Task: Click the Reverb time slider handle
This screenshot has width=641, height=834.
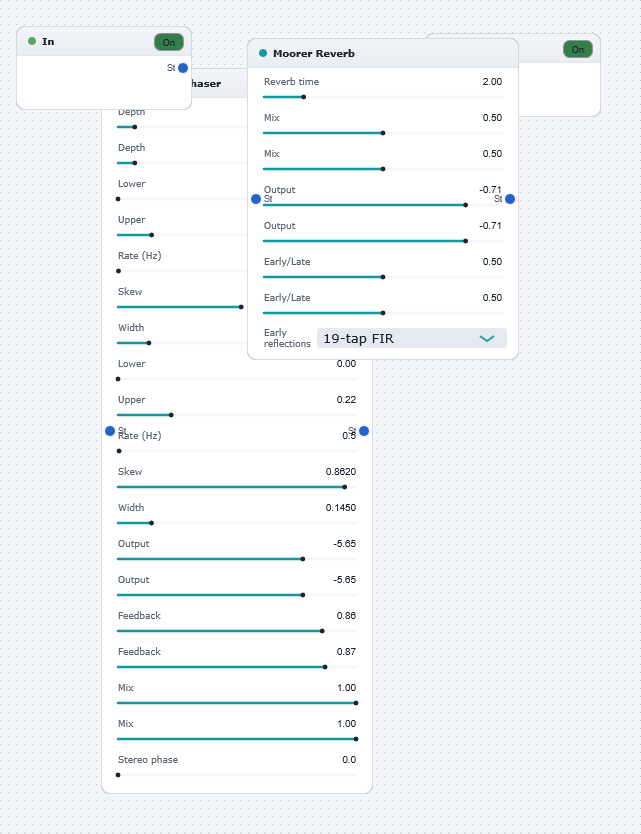Action: tap(304, 97)
